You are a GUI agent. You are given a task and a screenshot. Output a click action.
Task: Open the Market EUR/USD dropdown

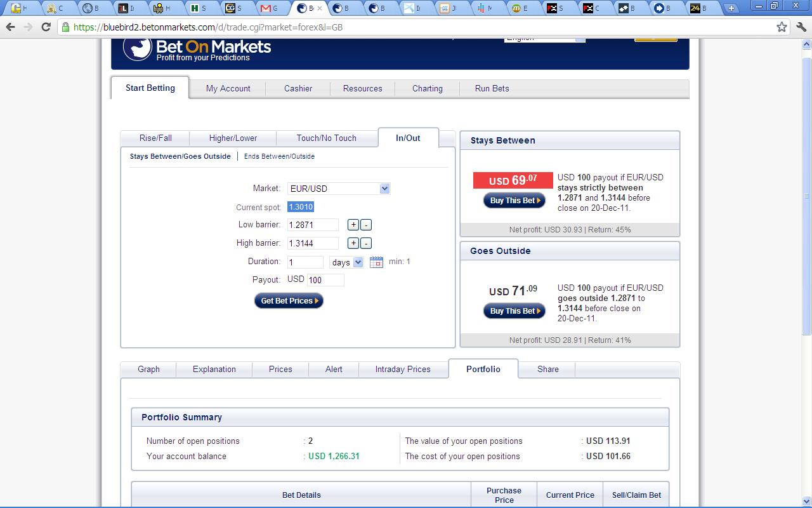tap(339, 189)
